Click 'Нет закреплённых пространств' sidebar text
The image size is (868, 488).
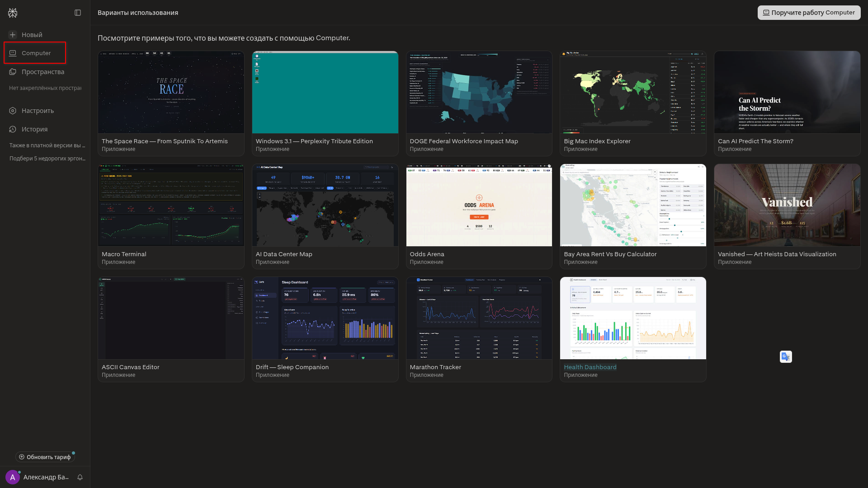pyautogui.click(x=45, y=88)
